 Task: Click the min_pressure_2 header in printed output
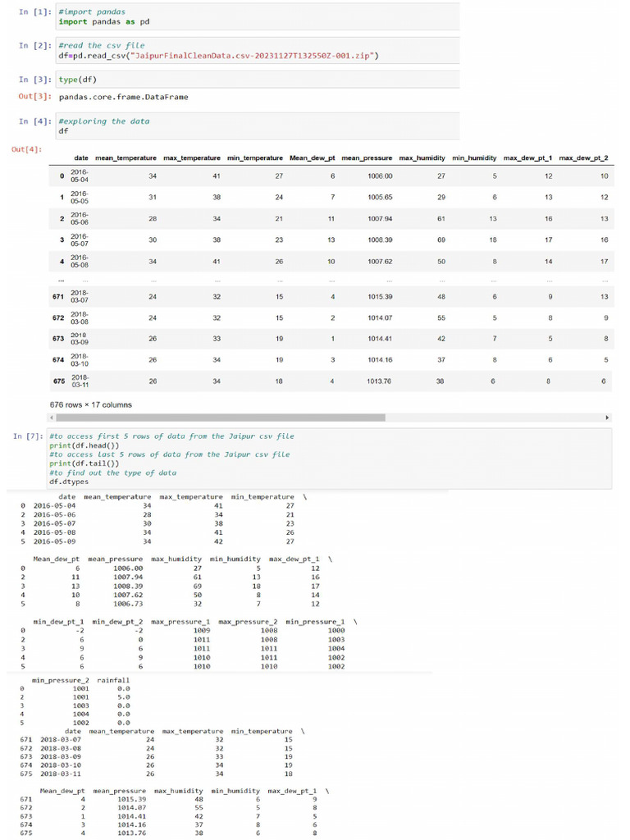[61, 680]
